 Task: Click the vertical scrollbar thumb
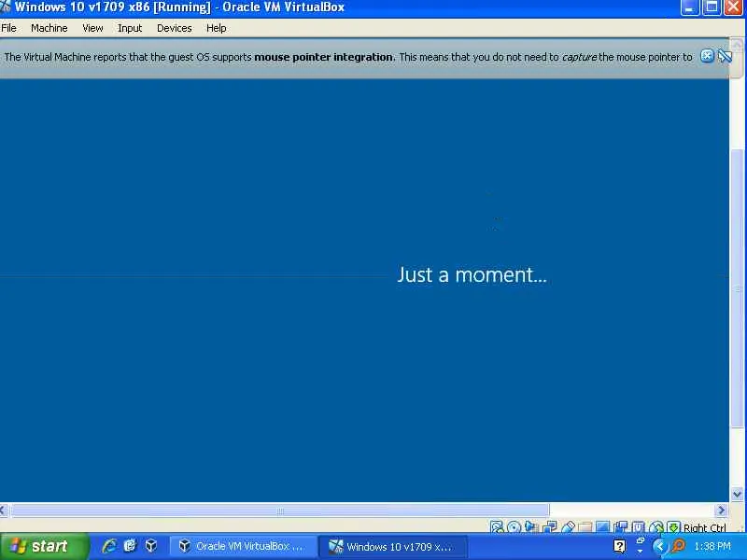[737, 288]
